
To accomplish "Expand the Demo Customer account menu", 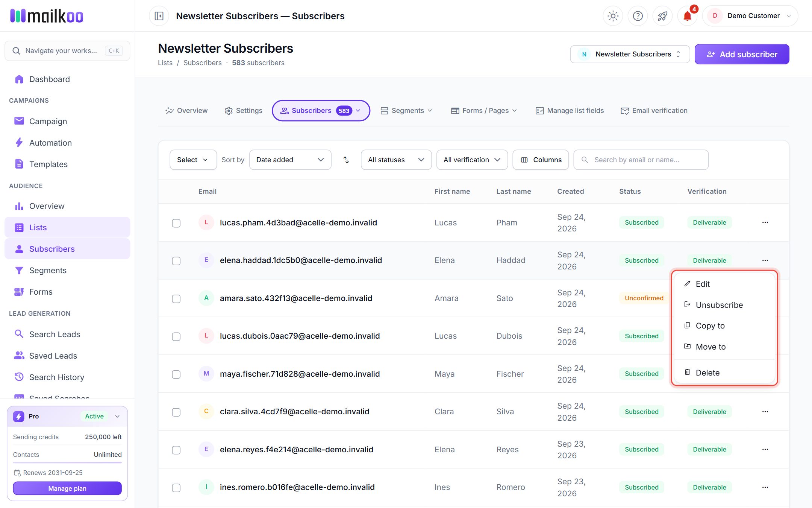I will tap(750, 16).
